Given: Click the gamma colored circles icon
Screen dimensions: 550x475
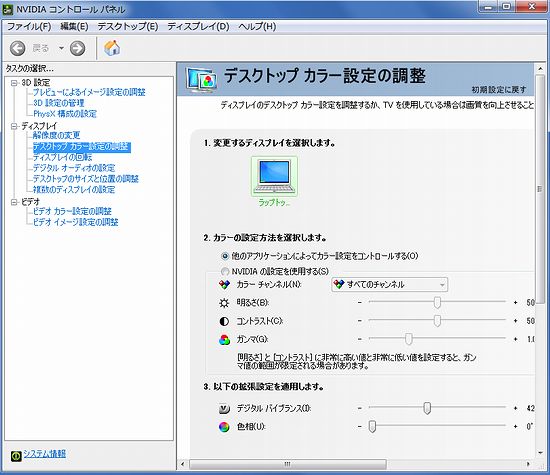Looking at the screenshot, I should click(x=224, y=340).
